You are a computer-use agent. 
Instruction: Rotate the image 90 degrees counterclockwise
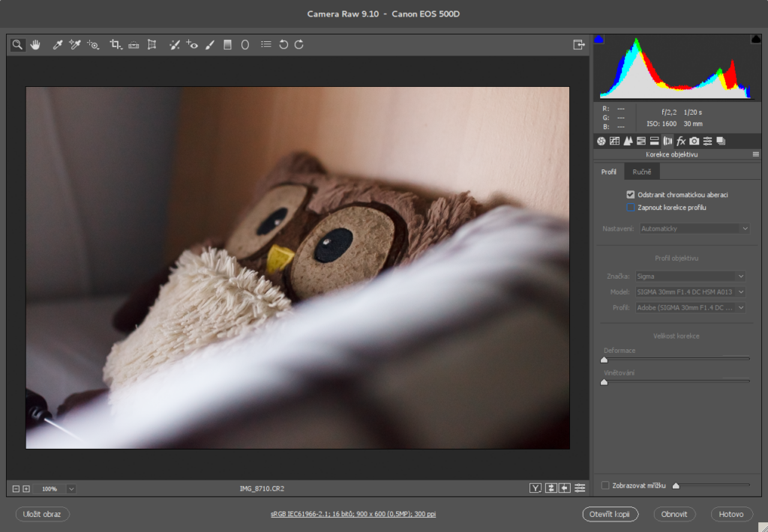(283, 44)
